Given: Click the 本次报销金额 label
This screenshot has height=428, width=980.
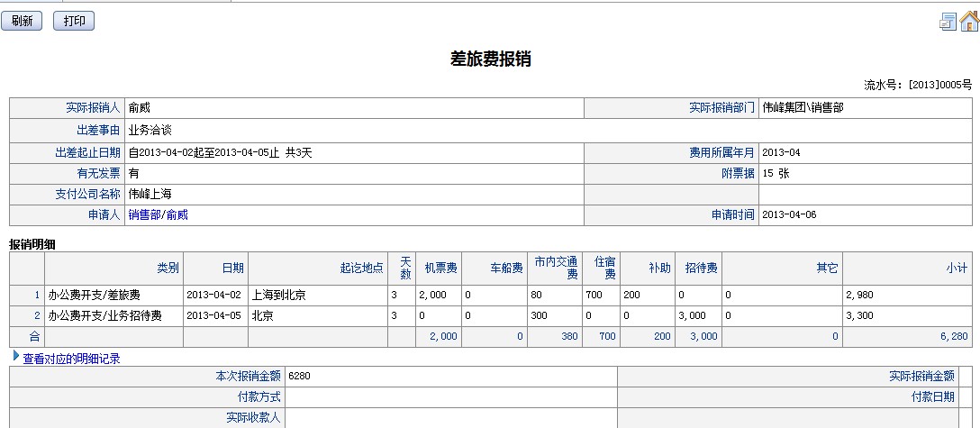Looking at the screenshot, I should pos(248,376).
